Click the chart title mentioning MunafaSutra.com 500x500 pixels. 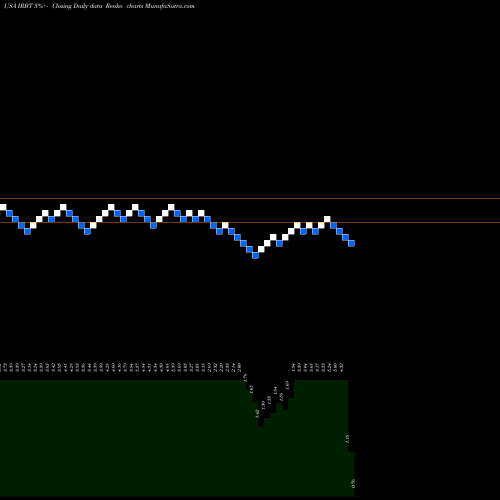coord(99,6)
